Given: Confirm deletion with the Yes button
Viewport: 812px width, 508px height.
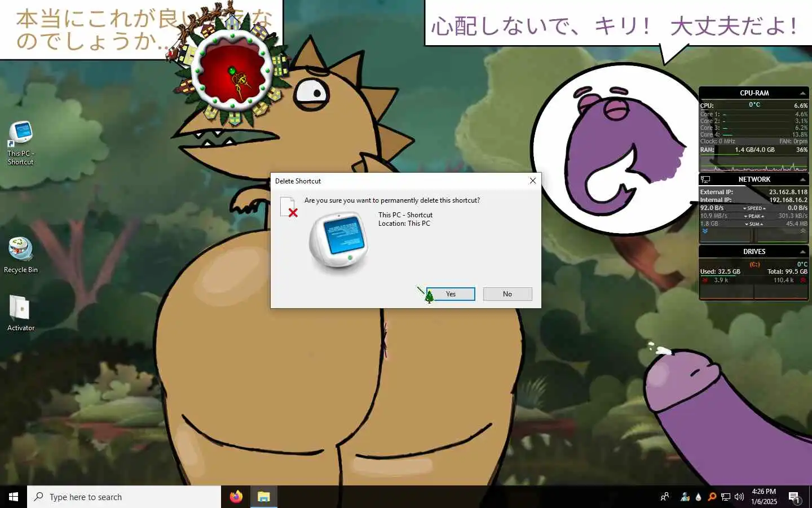Looking at the screenshot, I should [451, 294].
